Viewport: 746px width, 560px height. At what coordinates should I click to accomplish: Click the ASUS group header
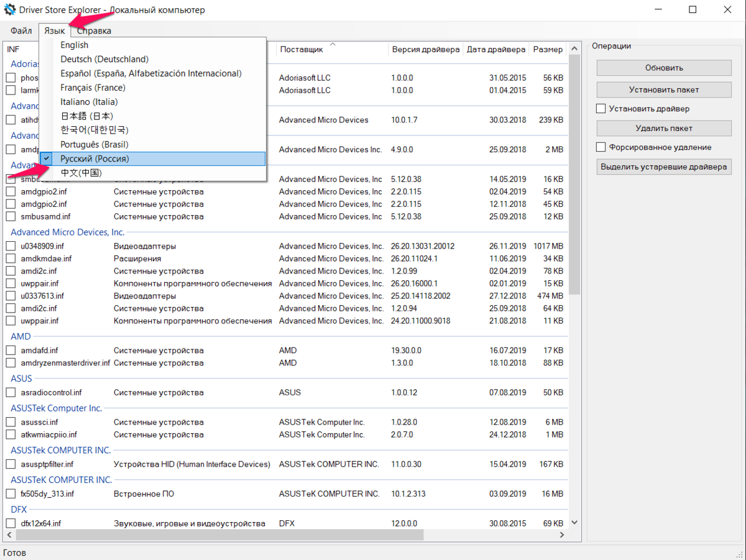22,378
